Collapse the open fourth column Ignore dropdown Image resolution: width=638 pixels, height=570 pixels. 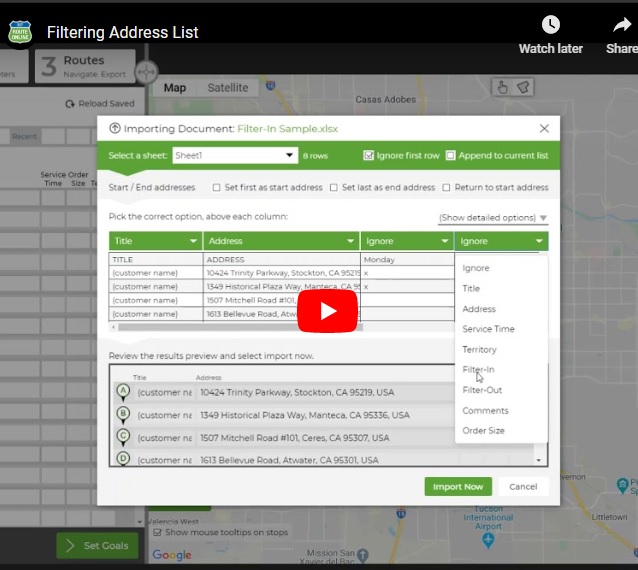[x=501, y=241]
